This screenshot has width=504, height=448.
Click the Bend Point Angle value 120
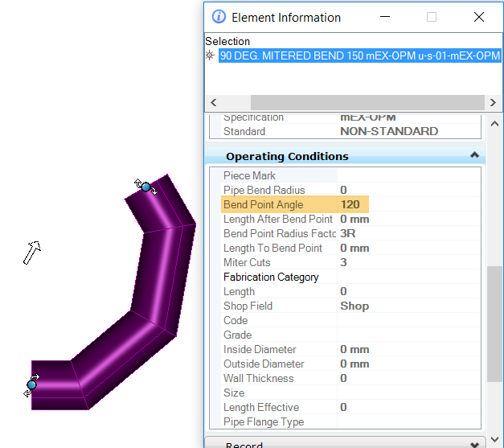pyautogui.click(x=350, y=204)
